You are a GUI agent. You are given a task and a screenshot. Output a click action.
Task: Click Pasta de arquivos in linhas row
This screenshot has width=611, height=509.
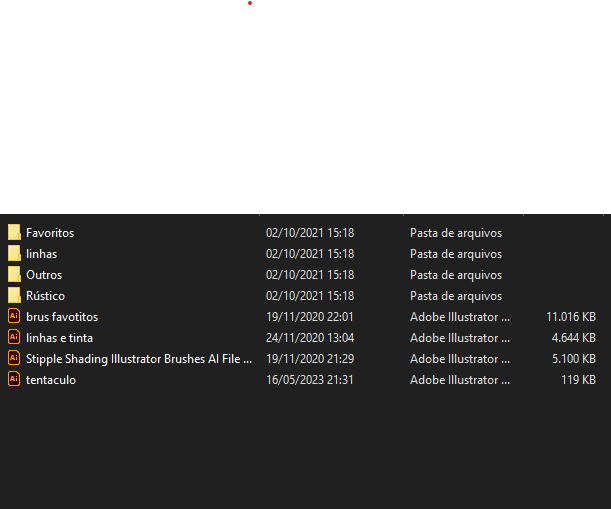click(x=456, y=254)
